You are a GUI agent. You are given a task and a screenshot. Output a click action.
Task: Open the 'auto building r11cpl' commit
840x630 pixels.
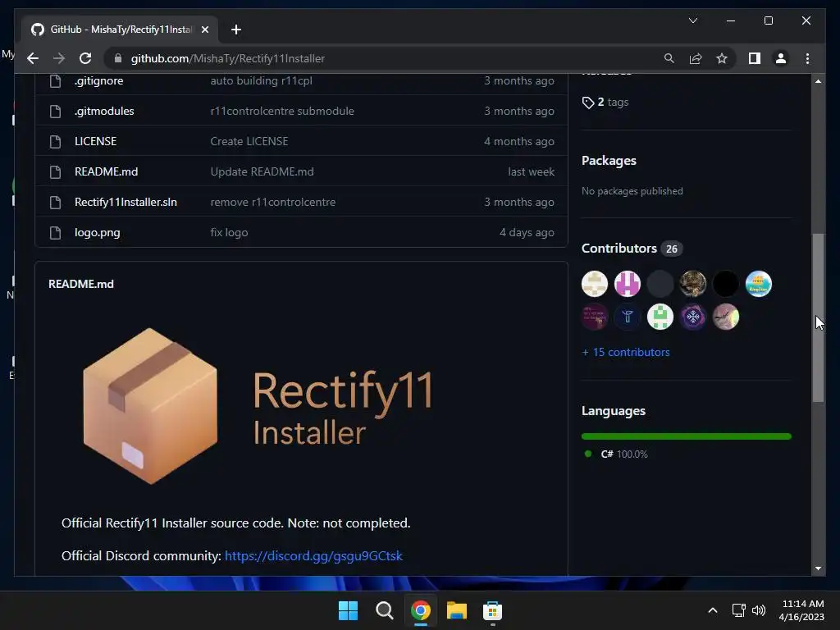click(262, 81)
